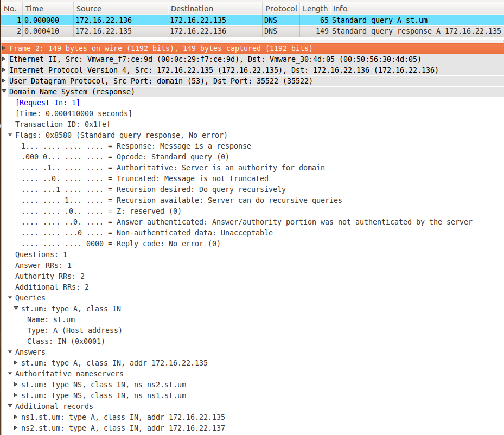Click the length value 149 in packet 2
Screen dimensions: 504x435
tap(322, 31)
